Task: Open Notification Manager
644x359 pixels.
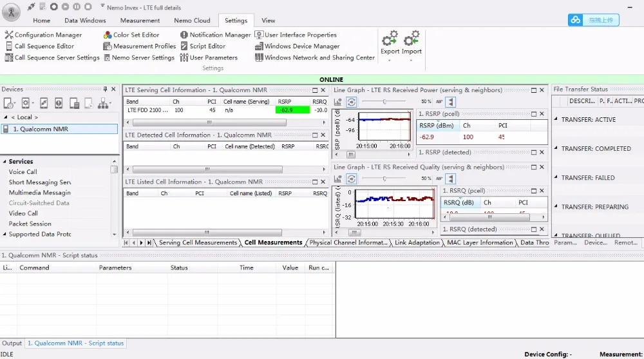Action: 215,35
